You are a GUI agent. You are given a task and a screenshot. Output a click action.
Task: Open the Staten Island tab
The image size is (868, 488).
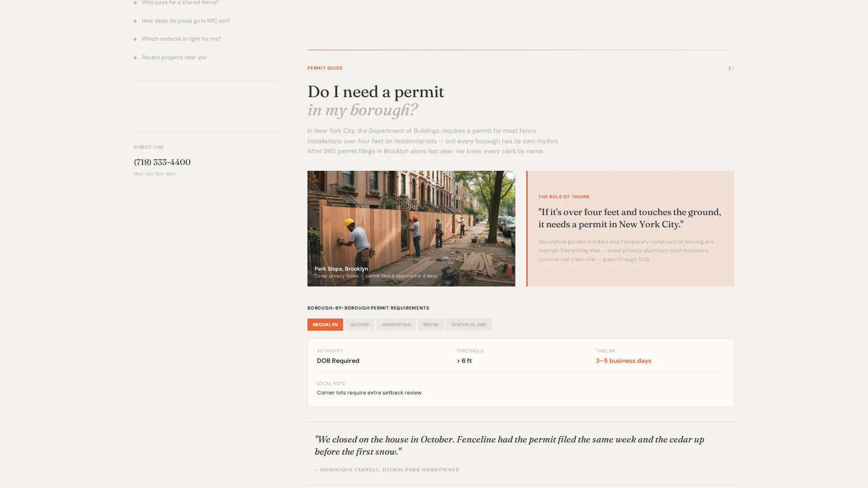[x=469, y=324]
